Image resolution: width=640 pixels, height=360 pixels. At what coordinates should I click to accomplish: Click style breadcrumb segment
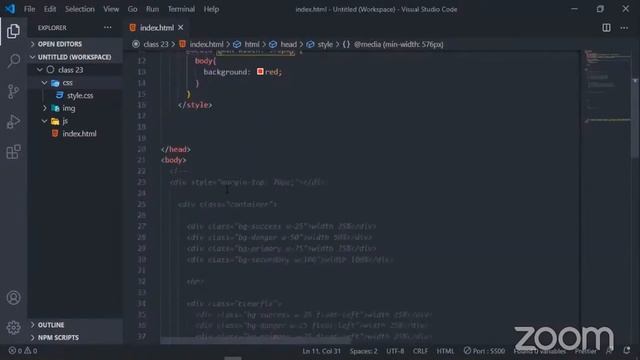(x=325, y=44)
